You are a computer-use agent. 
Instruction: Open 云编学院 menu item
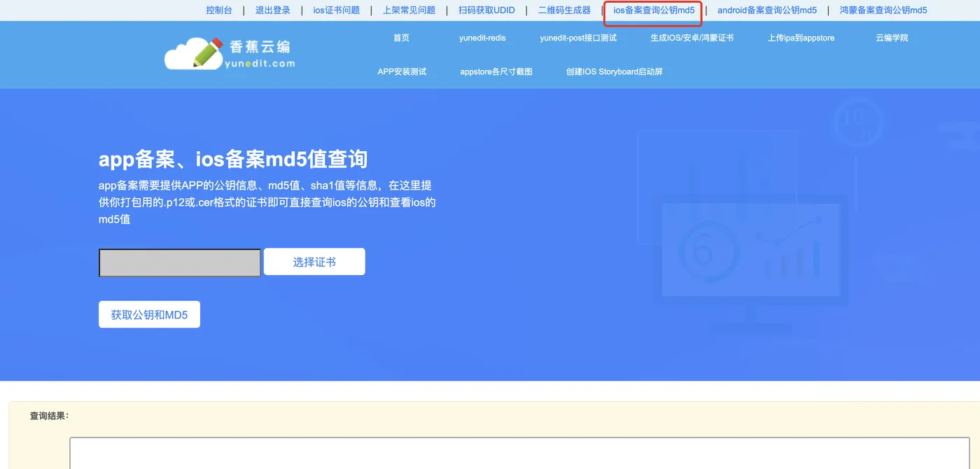point(892,38)
